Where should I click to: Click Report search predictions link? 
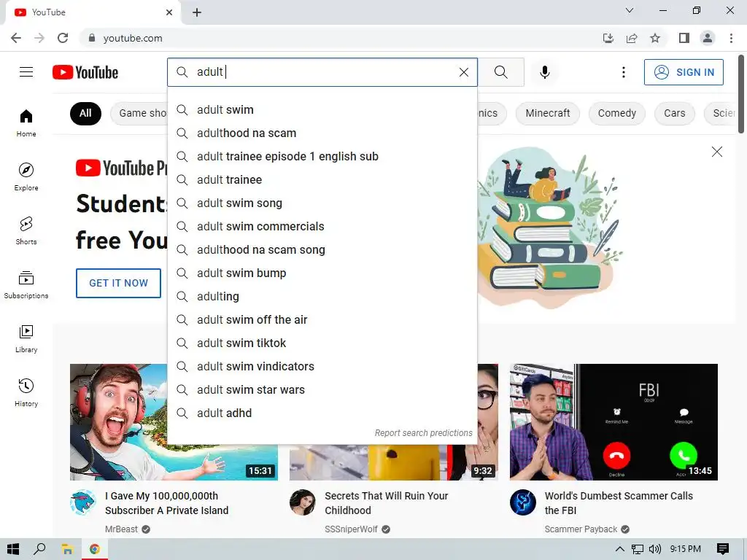click(x=423, y=433)
